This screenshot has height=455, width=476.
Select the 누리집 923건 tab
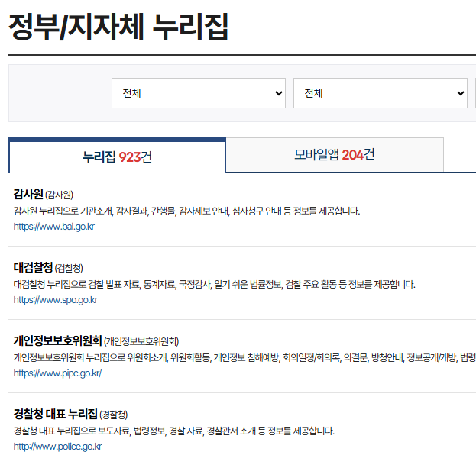(x=117, y=157)
